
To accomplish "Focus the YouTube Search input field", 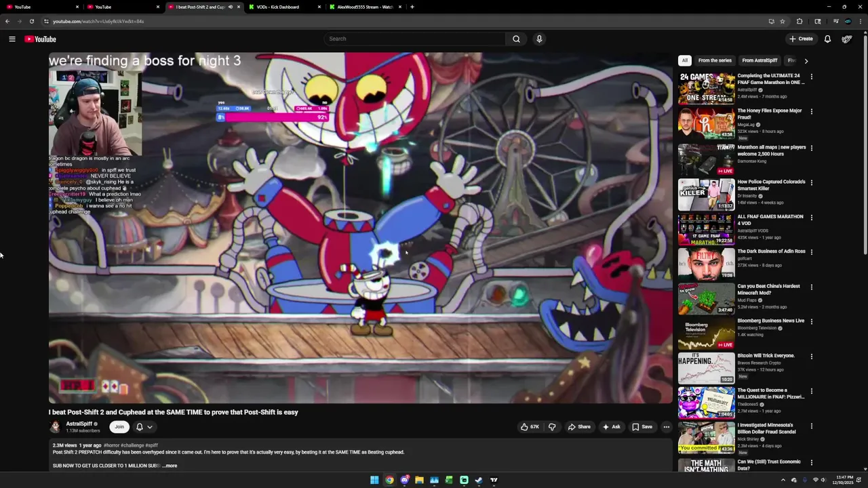I will [414, 39].
